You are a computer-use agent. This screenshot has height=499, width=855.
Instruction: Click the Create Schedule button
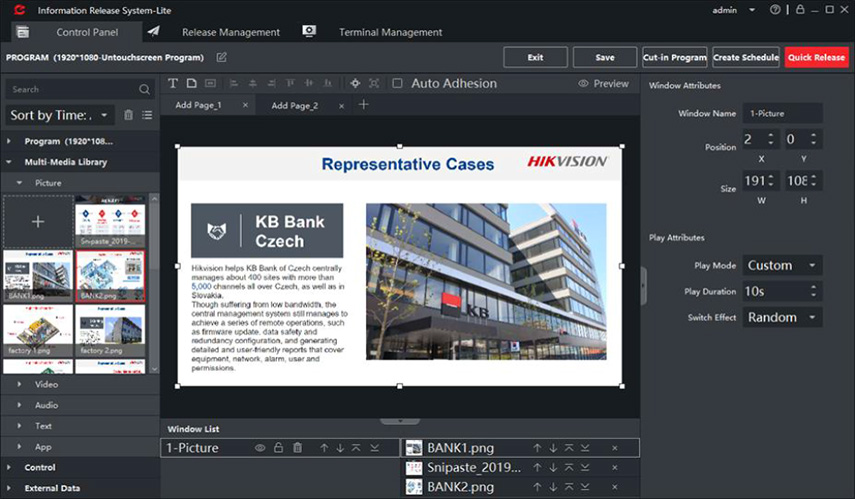746,57
